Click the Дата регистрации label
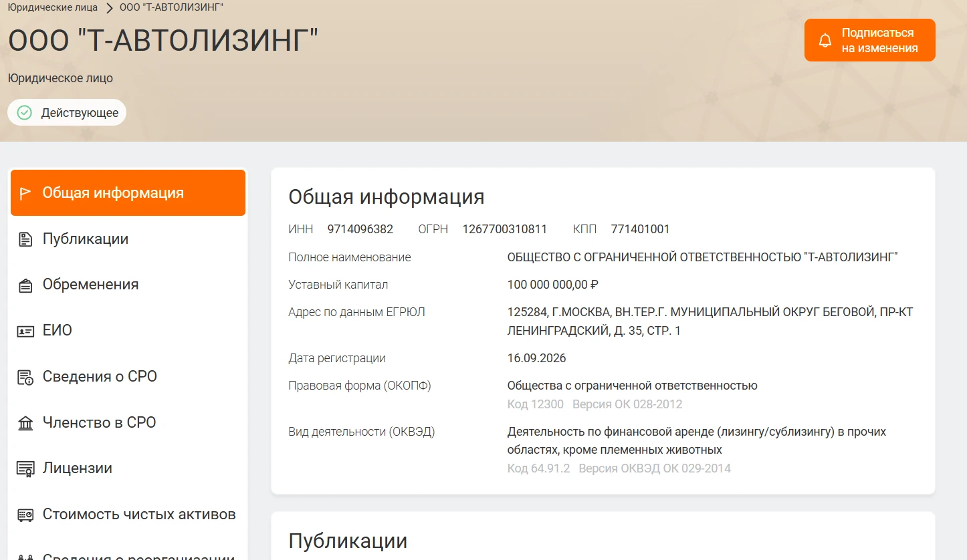 (x=337, y=358)
